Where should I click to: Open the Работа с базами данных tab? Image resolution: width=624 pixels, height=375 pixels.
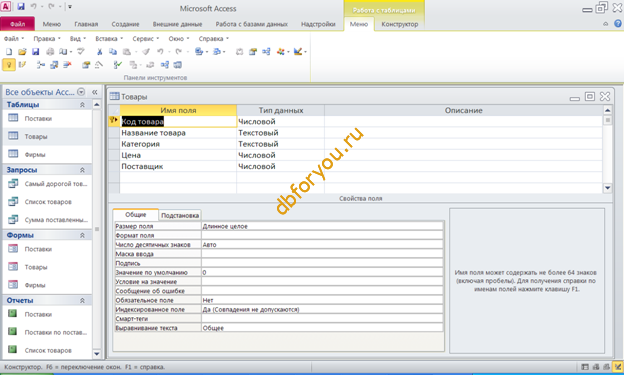pos(252,24)
